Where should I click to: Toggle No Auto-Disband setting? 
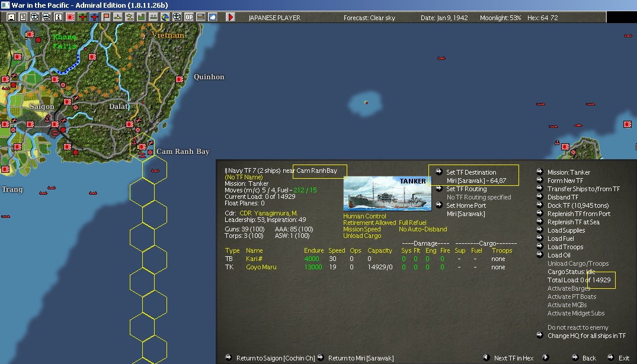click(422, 229)
